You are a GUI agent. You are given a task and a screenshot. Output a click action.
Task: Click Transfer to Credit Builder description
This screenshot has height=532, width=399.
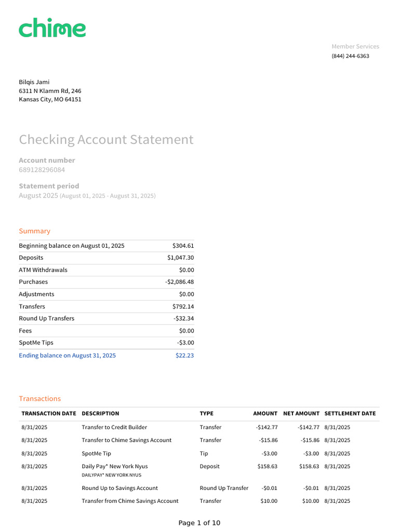point(114,428)
